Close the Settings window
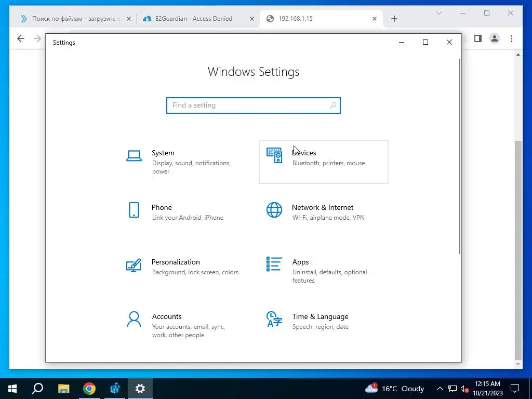This screenshot has height=399, width=532. tap(449, 42)
